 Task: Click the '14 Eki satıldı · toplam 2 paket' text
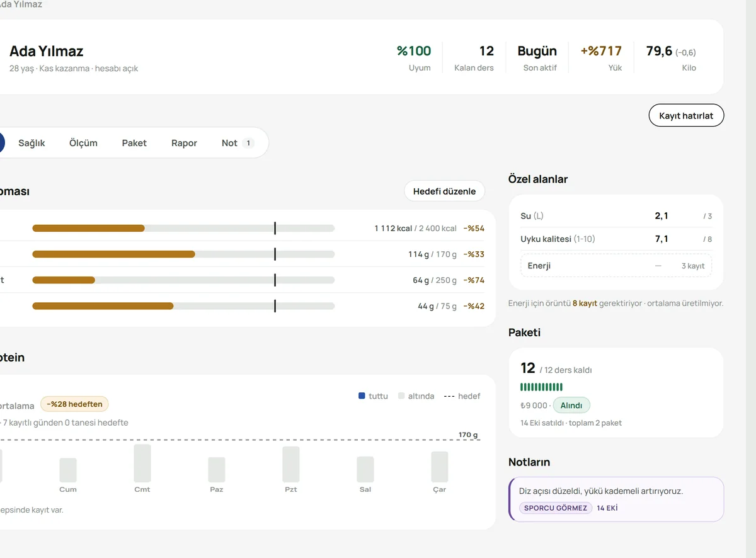[571, 423]
